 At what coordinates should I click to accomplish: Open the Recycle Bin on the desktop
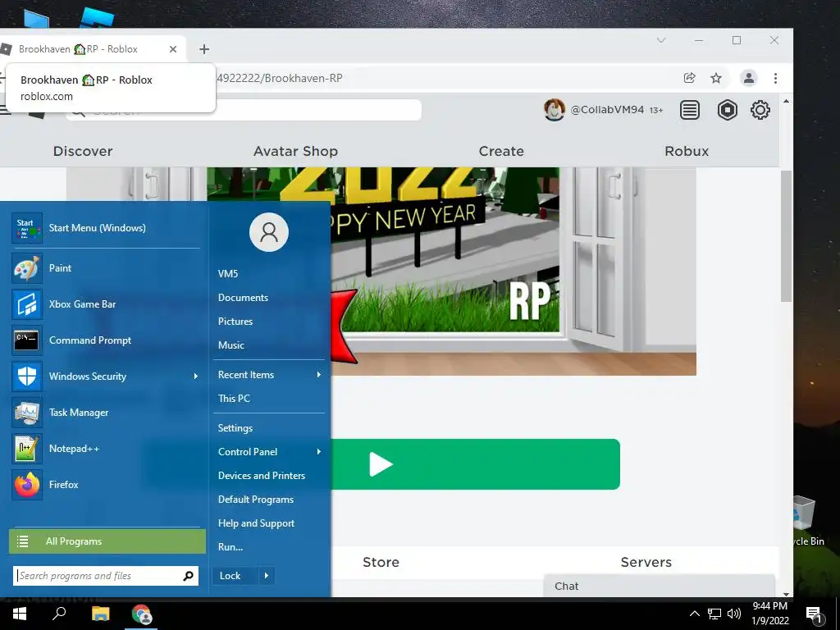tap(806, 519)
